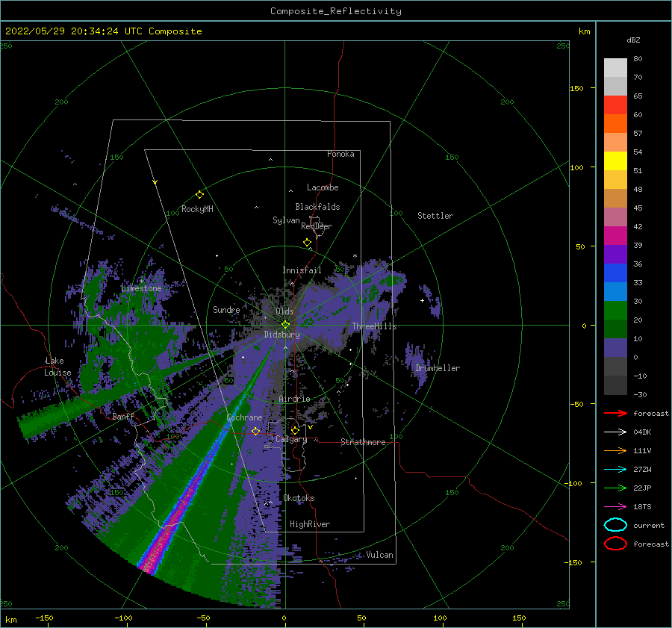Click the cyan 'current' ellipse legend symbol
Viewport: 672px width, 628px height.
point(615,525)
